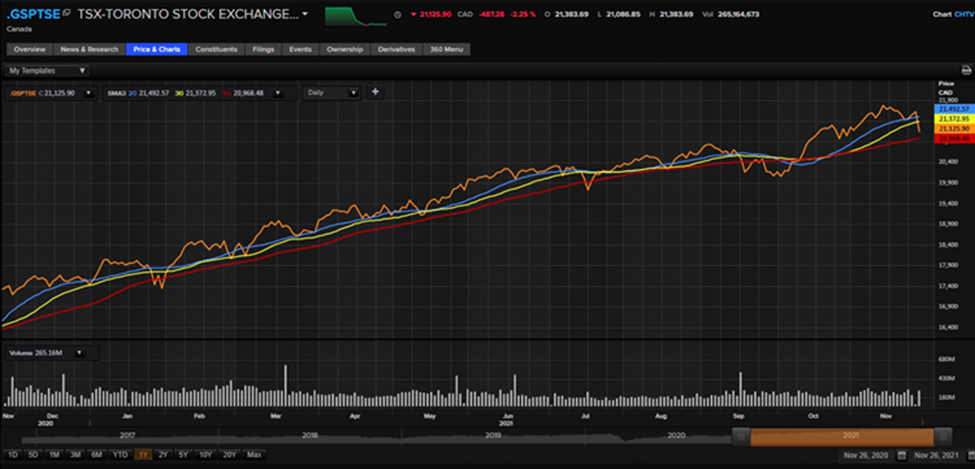Click the green intraday mini chart thumbnail
Viewport: 975px width, 469px height.
[356, 16]
